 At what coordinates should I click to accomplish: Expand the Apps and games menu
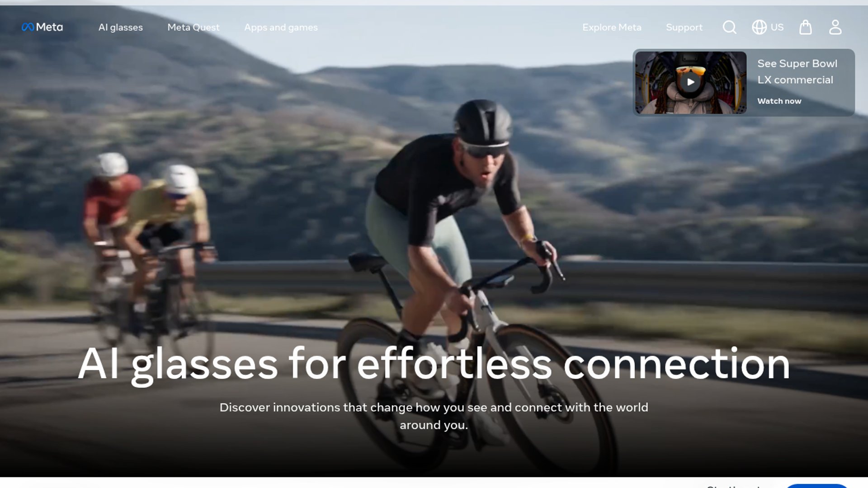click(281, 27)
